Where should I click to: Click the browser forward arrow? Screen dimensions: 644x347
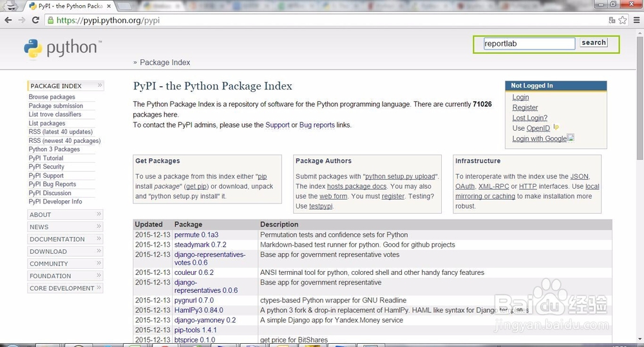tap(22, 20)
